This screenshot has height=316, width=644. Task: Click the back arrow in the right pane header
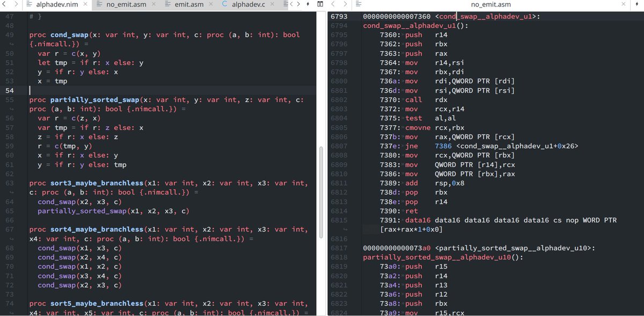click(333, 4)
